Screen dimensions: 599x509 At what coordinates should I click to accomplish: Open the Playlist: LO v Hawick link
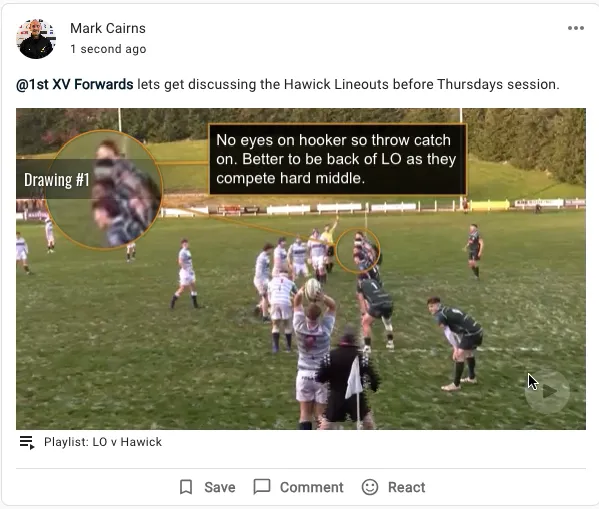(x=103, y=442)
